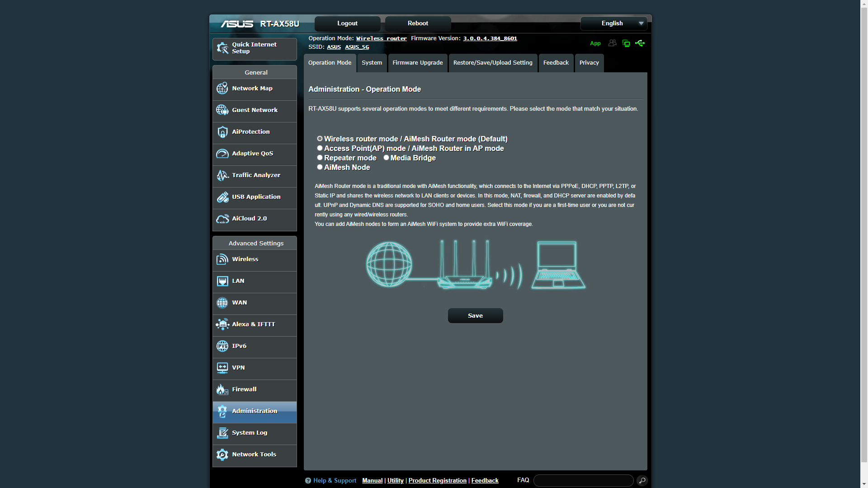Image resolution: width=868 pixels, height=488 pixels.
Task: Click the FAQ search input field
Action: point(583,480)
